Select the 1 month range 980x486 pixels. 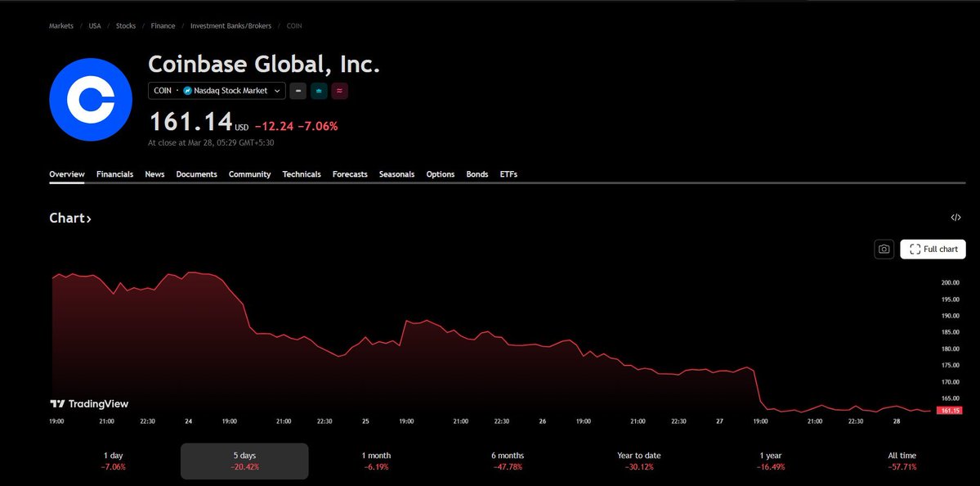376,461
